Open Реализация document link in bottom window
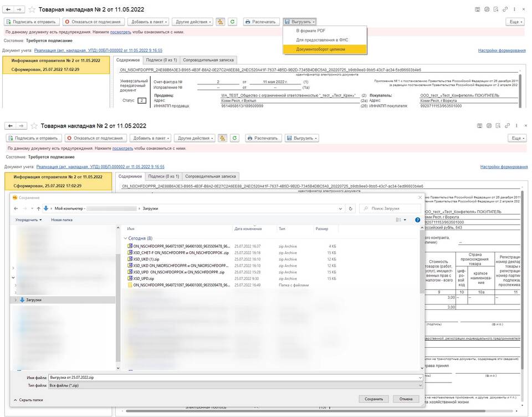 pyautogui.click(x=100, y=167)
